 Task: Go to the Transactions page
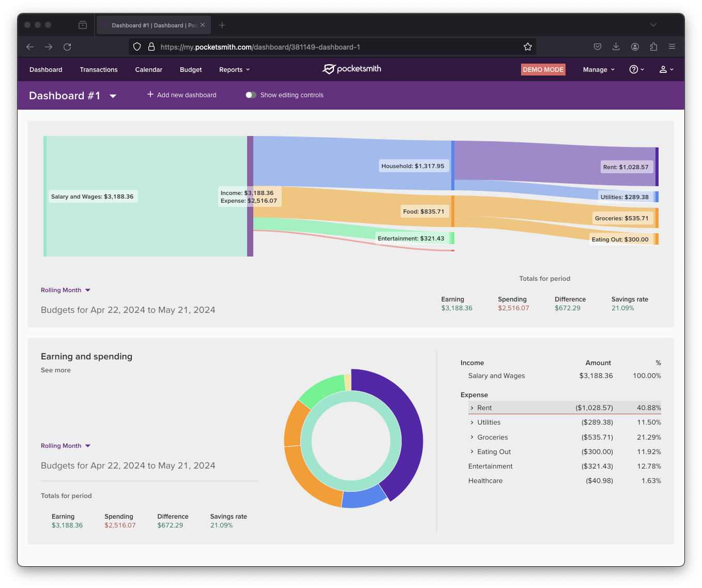tap(99, 70)
